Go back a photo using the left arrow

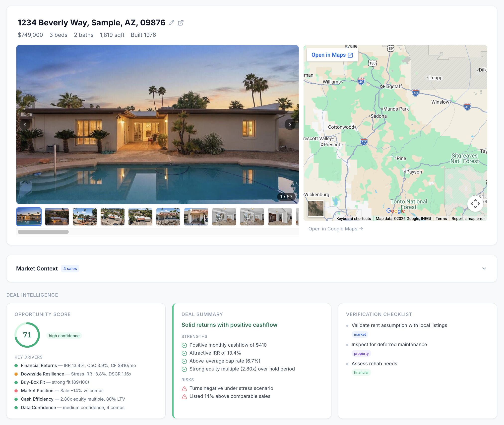tap(25, 124)
